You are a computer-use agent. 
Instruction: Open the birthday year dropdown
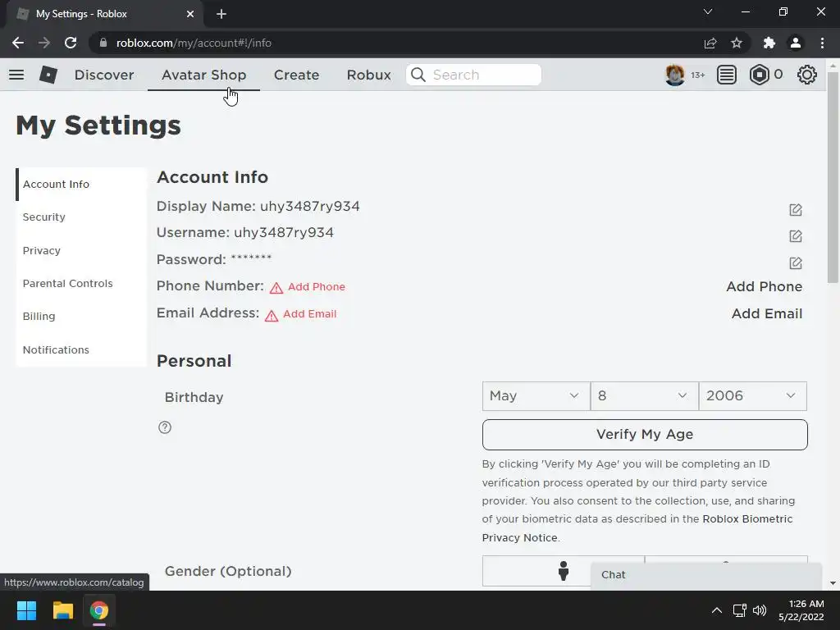(x=753, y=396)
